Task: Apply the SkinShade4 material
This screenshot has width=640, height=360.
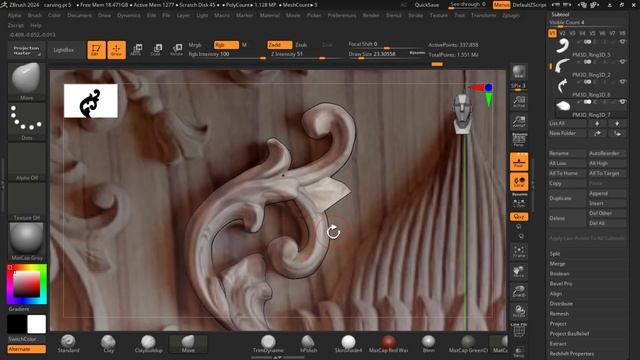Action: tap(348, 343)
